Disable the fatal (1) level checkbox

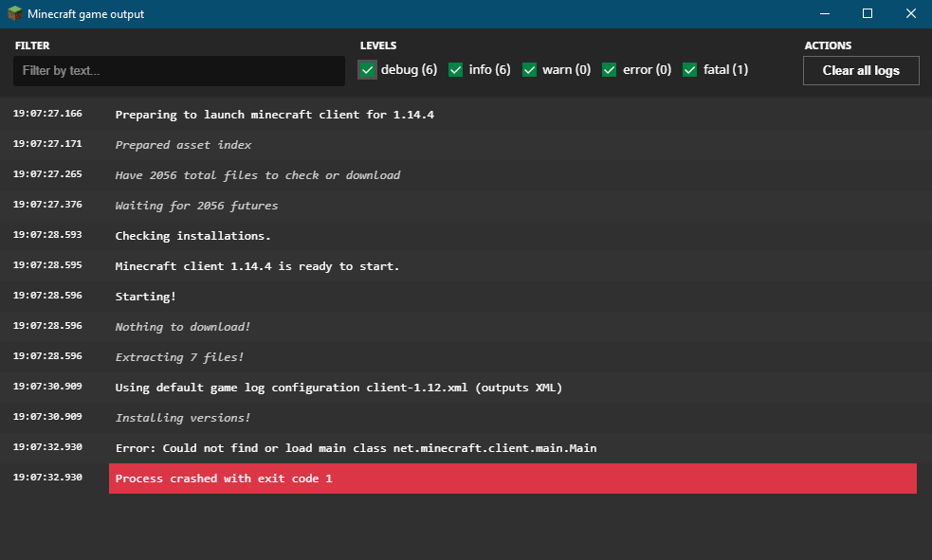click(x=690, y=70)
